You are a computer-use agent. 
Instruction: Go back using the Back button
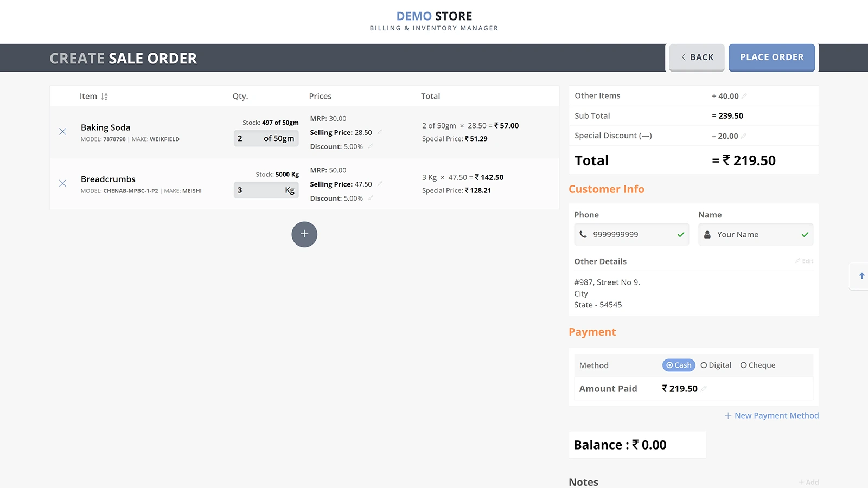697,57
